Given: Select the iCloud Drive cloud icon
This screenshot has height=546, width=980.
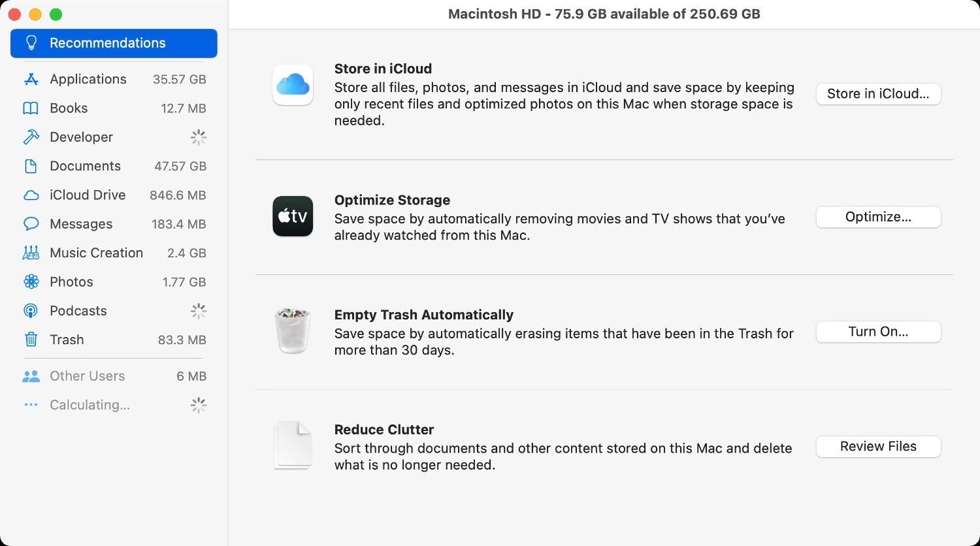Looking at the screenshot, I should [x=30, y=195].
